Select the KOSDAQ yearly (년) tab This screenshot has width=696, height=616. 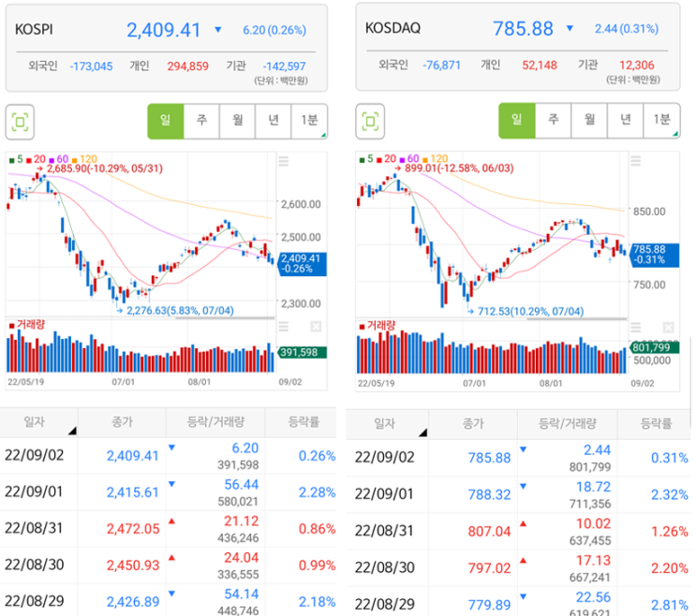coord(625,121)
